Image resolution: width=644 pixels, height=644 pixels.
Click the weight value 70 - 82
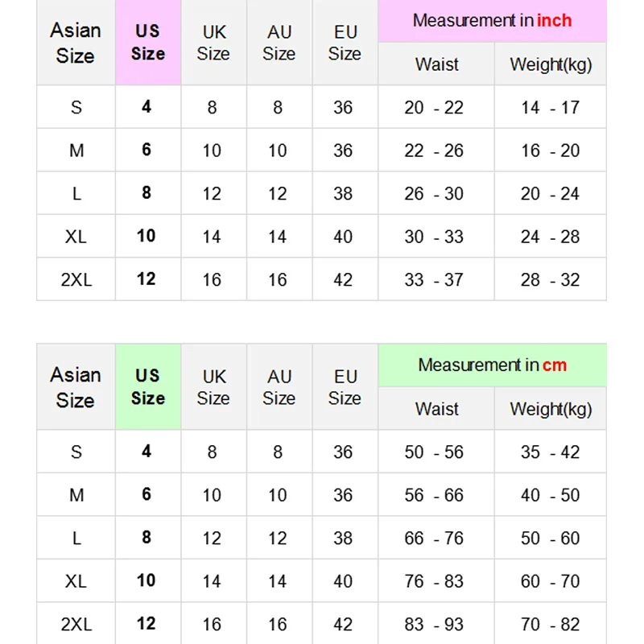click(x=551, y=625)
